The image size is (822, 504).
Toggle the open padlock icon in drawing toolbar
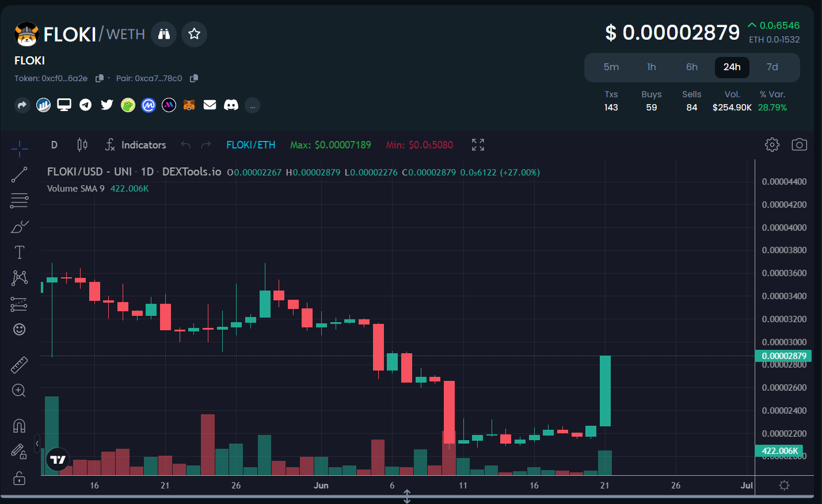(x=19, y=478)
